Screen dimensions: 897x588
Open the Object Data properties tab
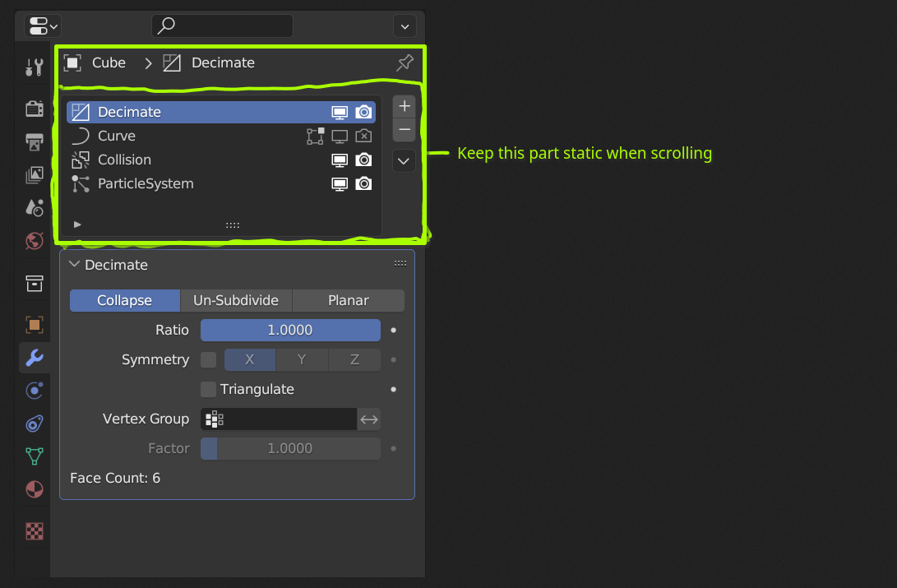click(x=35, y=456)
